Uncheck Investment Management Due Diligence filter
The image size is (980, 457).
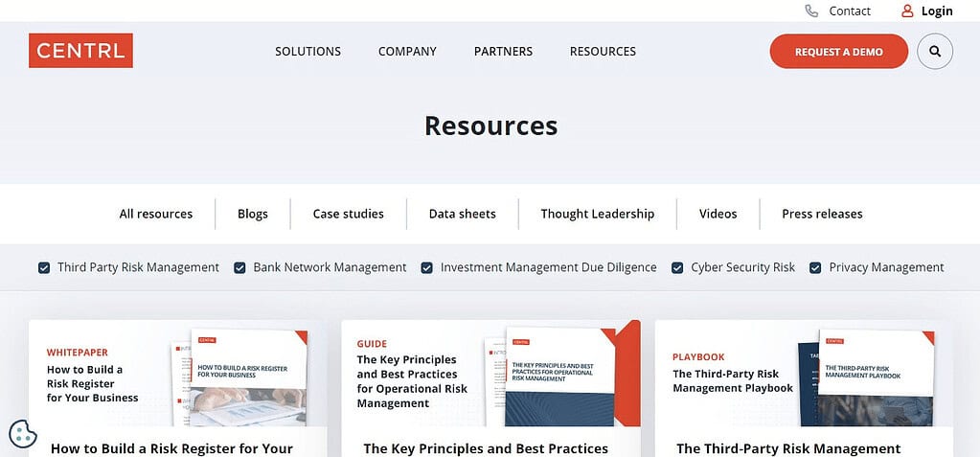tap(426, 267)
